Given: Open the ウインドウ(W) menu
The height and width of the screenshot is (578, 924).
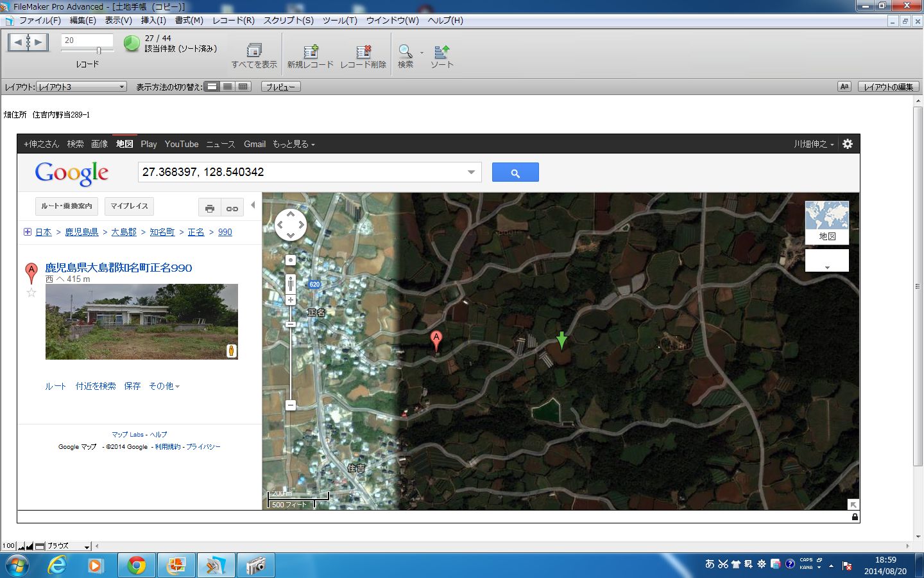Looking at the screenshot, I should pos(392,21).
